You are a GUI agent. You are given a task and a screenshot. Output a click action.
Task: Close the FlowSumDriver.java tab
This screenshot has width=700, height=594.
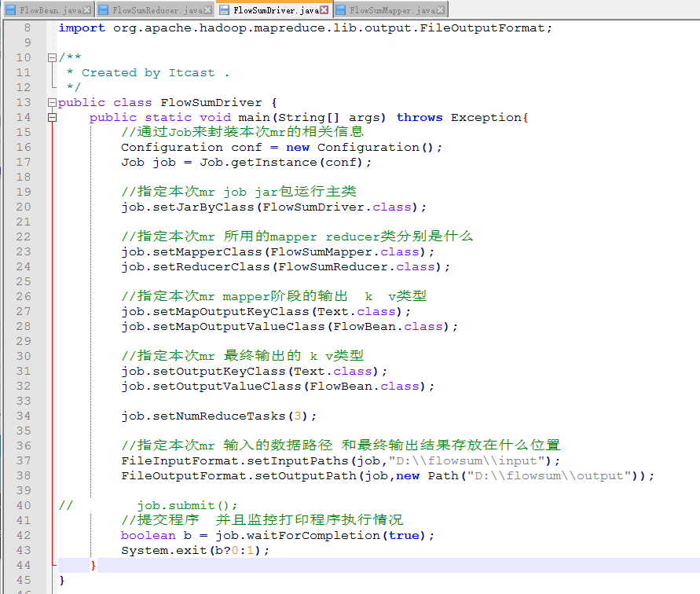(324, 10)
